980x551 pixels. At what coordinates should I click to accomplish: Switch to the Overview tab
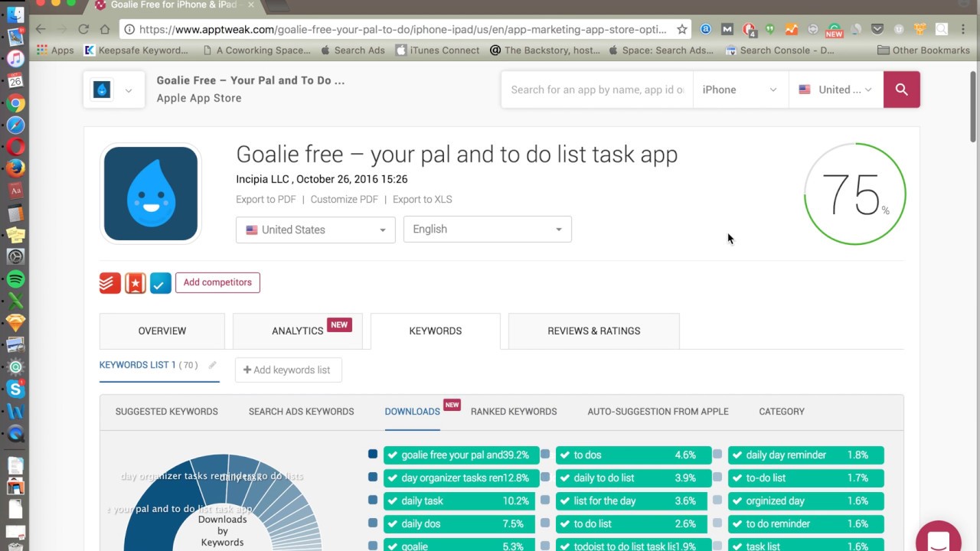162,331
